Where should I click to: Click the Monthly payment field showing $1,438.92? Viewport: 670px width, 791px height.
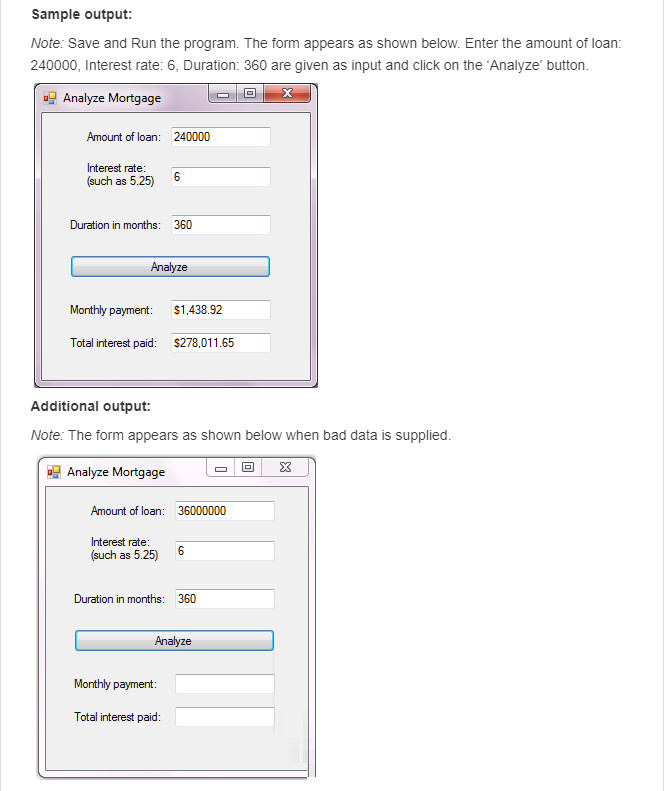[221, 310]
